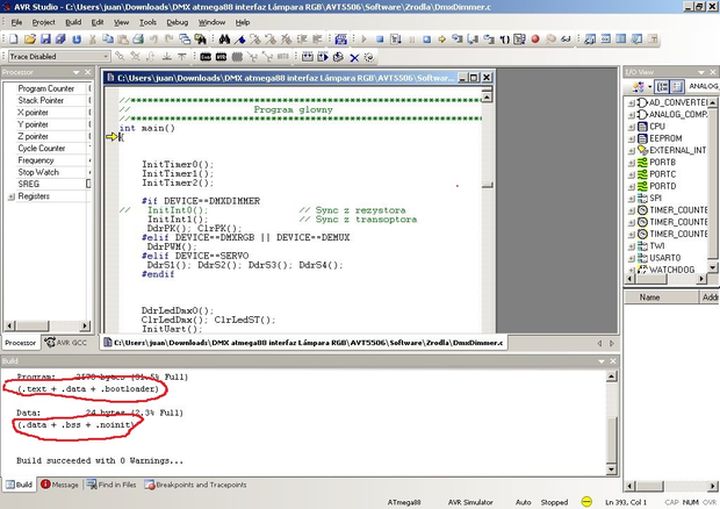Image resolution: width=720 pixels, height=509 pixels.
Task: Expand PORTB in the I/O View tree
Action: click(631, 163)
